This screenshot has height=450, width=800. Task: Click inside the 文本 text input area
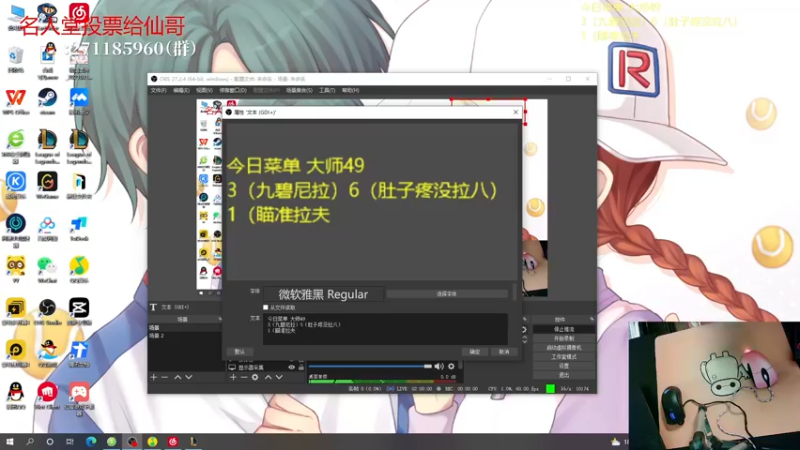385,329
